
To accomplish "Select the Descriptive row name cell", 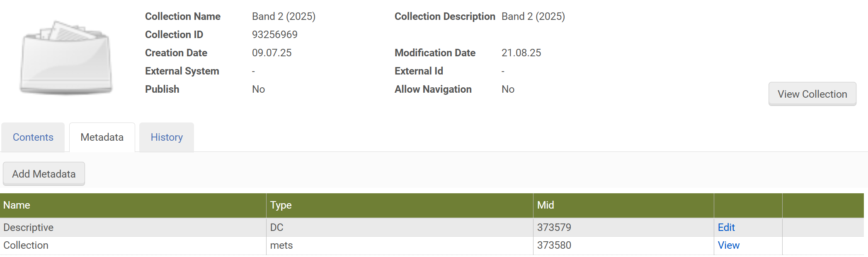I will click(29, 227).
